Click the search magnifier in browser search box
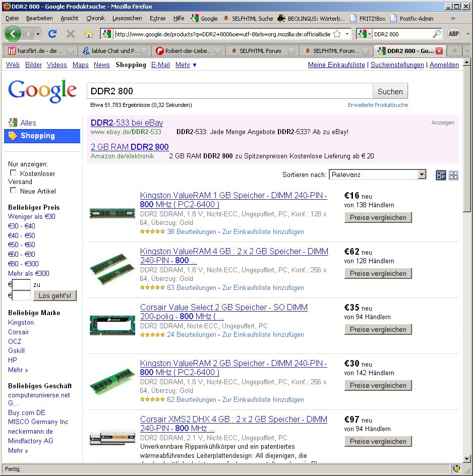Viewport: 473px width, 476px height. tap(437, 34)
